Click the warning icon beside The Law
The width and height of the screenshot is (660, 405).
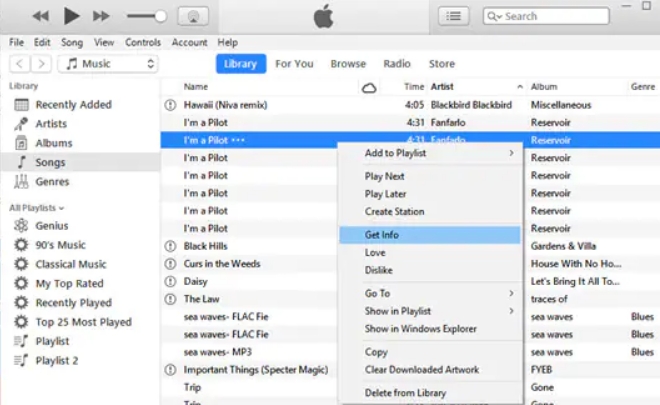point(170,299)
